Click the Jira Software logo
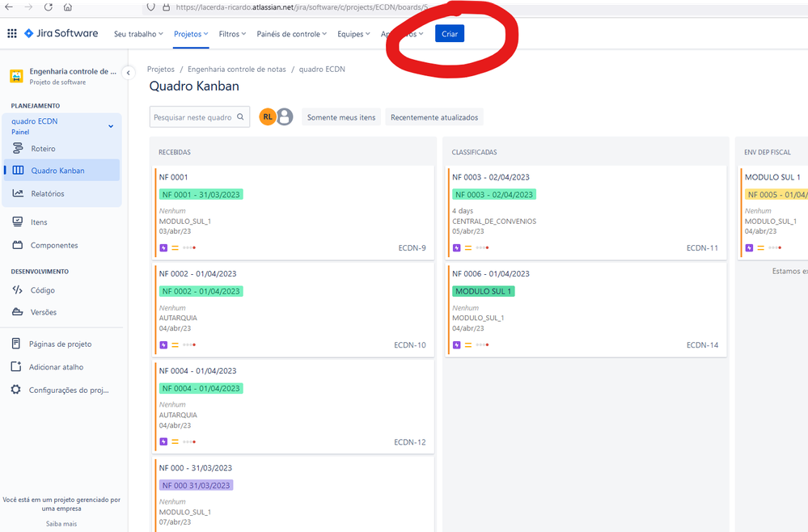Screen dimensions: 808x532 (61, 33)
